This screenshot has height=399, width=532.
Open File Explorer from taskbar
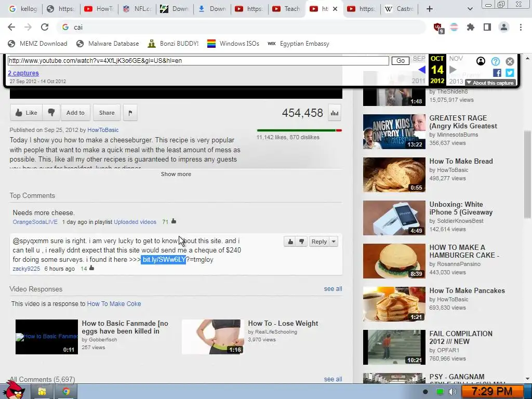point(42,392)
